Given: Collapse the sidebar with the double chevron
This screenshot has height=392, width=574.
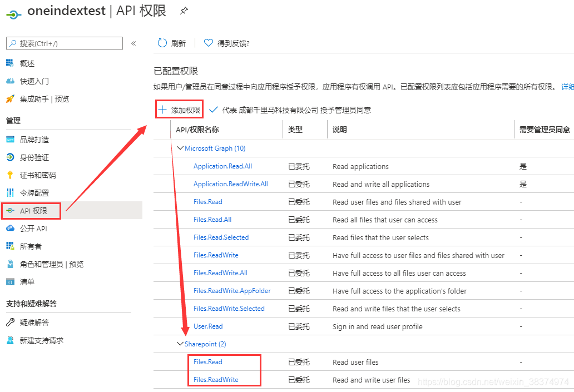Looking at the screenshot, I should pos(133,43).
